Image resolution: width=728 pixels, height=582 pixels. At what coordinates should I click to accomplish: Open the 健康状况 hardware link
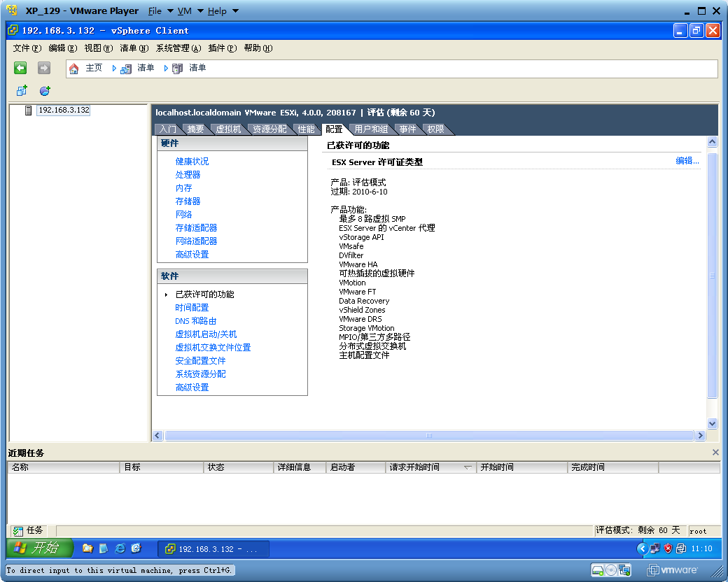(192, 161)
